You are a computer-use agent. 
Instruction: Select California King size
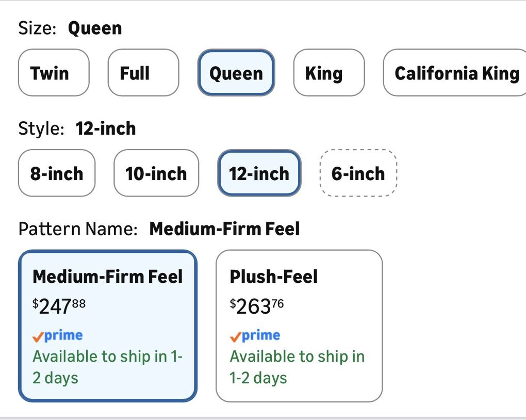pyautogui.click(x=456, y=73)
